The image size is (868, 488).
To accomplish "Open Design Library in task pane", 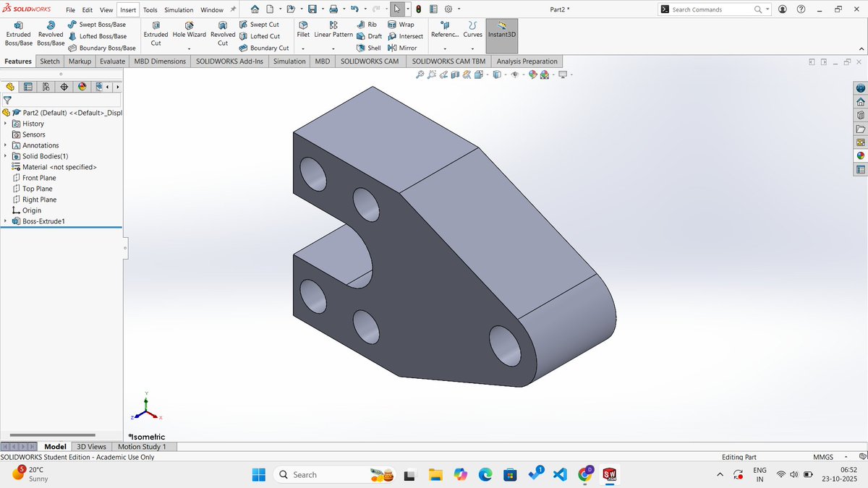I will pos(860,116).
